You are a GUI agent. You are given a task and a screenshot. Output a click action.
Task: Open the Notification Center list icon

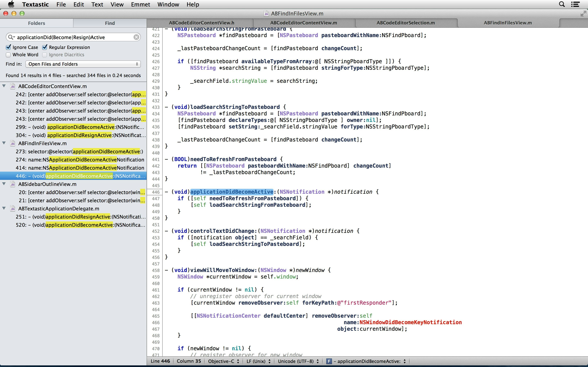[575, 4]
